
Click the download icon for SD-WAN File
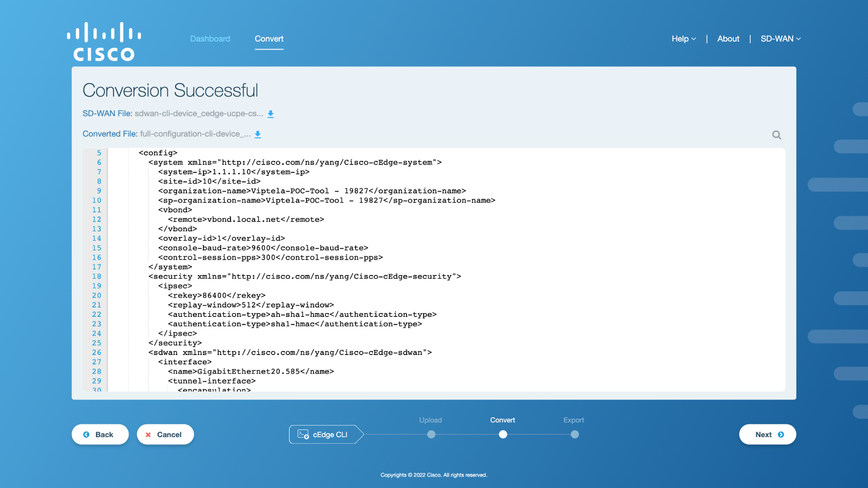point(271,114)
